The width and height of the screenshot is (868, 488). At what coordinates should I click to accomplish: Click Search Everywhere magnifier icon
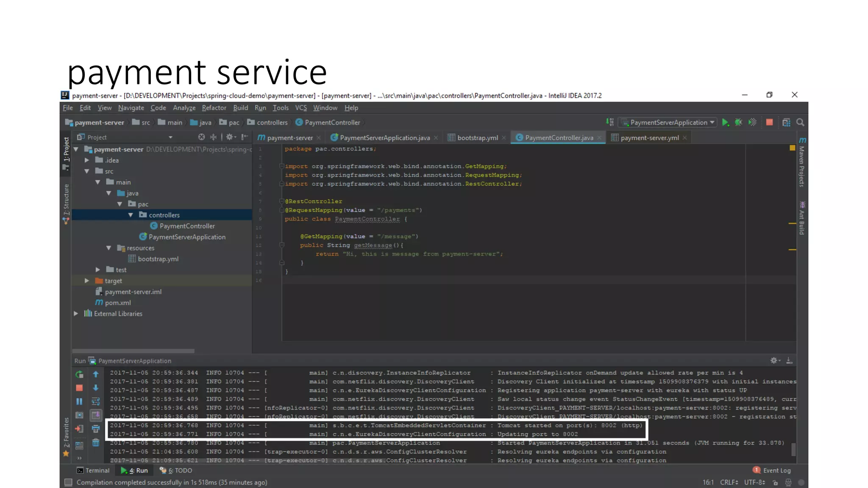click(x=800, y=122)
